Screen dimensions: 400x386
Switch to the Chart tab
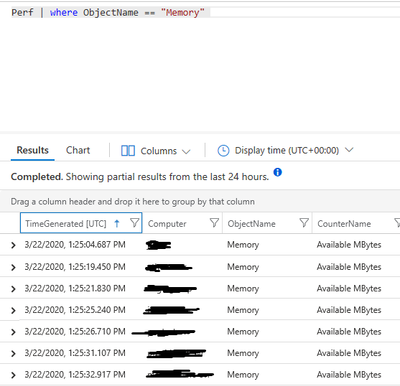[78, 150]
